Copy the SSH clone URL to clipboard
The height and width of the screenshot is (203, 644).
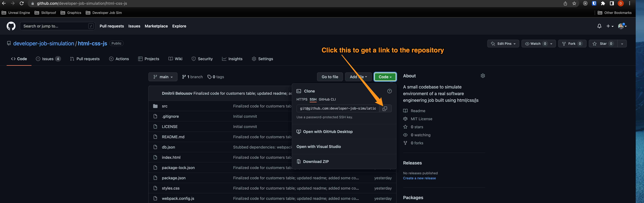[385, 108]
